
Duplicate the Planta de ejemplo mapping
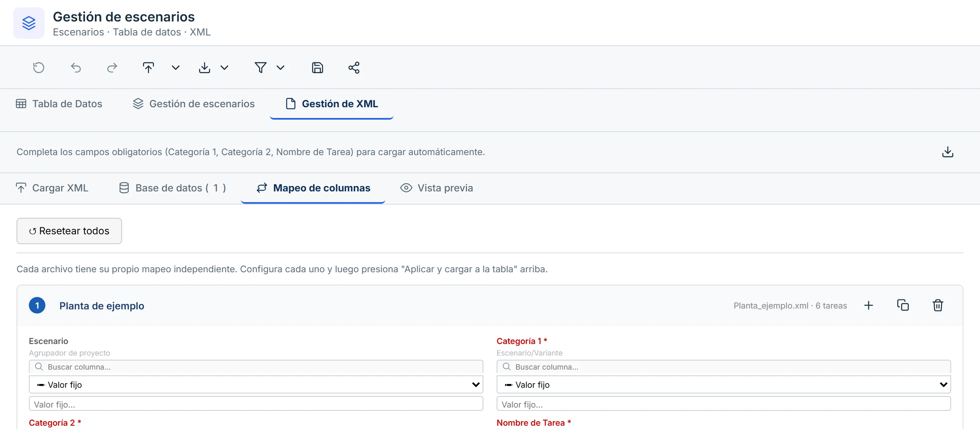tap(903, 305)
